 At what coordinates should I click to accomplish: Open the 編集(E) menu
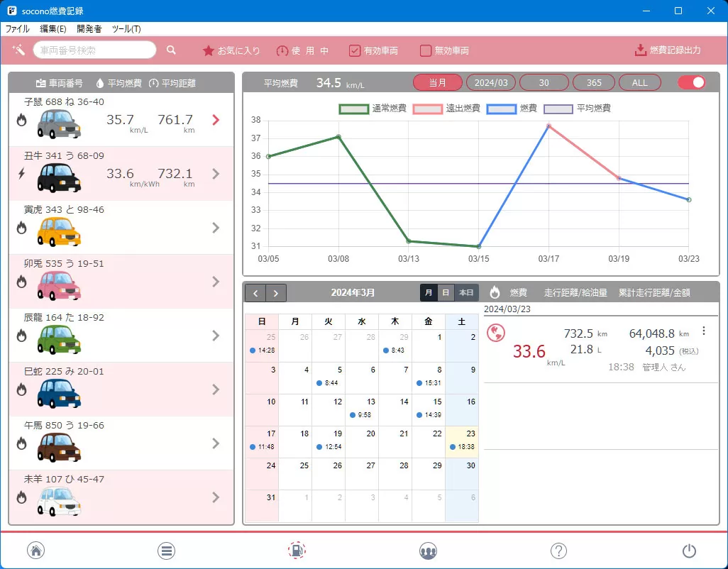pyautogui.click(x=53, y=29)
